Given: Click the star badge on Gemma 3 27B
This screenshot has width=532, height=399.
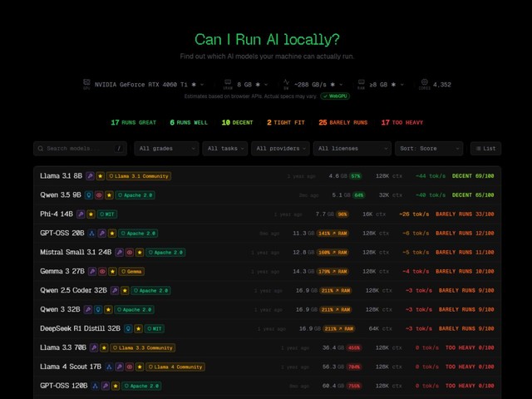Looking at the screenshot, I should click(113, 272).
